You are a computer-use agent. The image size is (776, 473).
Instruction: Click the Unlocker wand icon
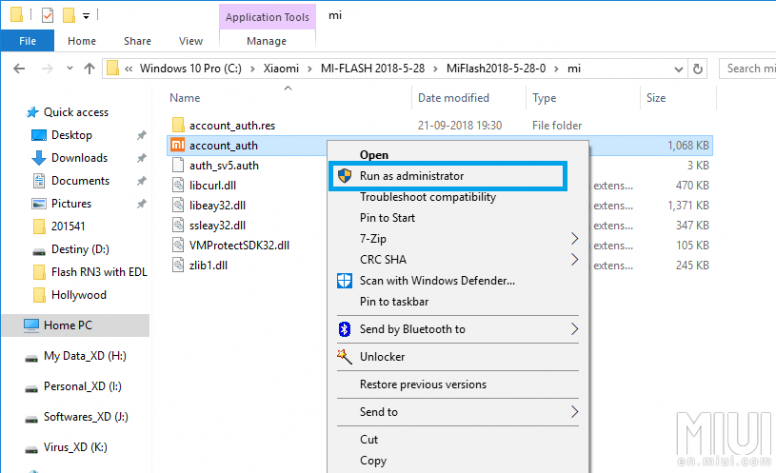point(344,357)
